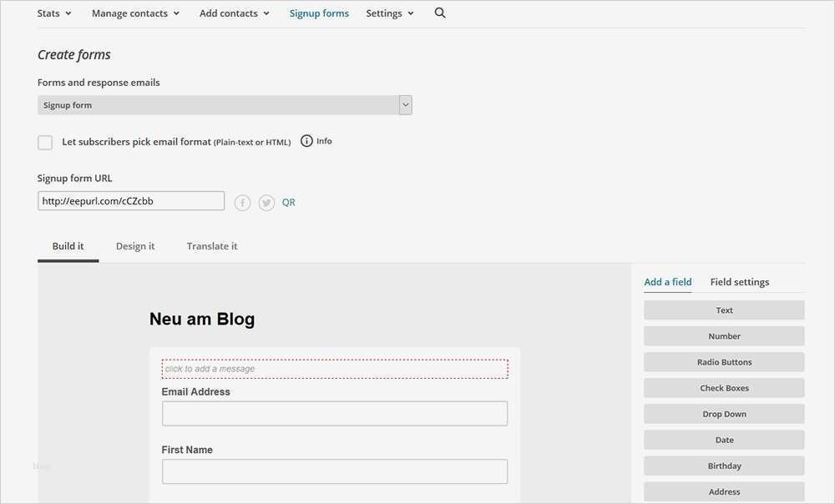Image resolution: width=835 pixels, height=504 pixels.
Task: Switch to the Design it tab
Action: click(x=135, y=246)
